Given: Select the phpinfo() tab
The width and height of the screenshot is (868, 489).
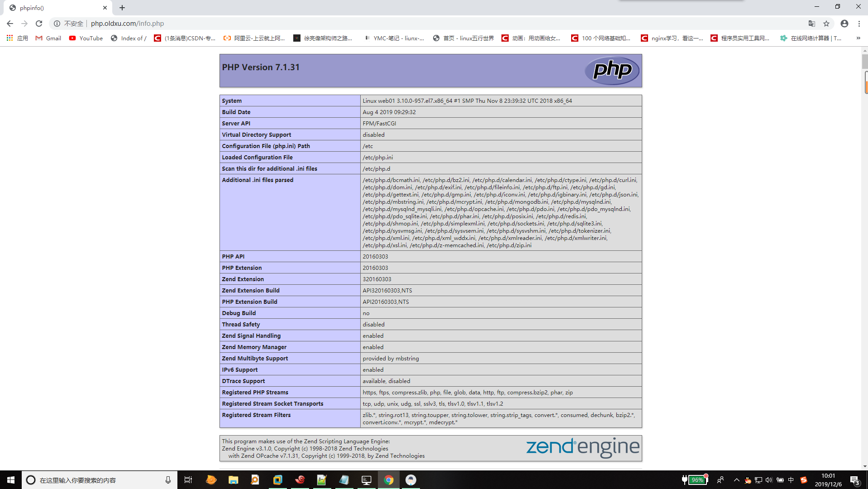Looking at the screenshot, I should pos(58,8).
